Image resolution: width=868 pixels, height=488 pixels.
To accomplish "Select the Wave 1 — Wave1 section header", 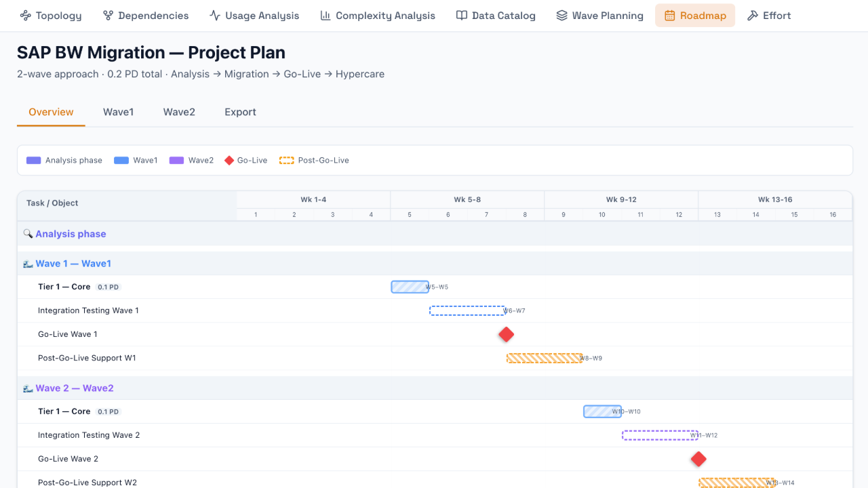I will 435,264.
